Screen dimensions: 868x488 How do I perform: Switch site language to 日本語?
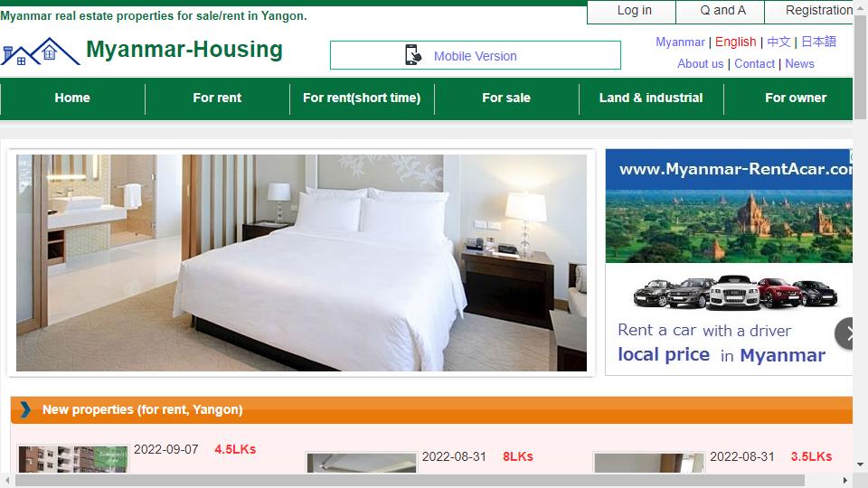click(x=819, y=42)
